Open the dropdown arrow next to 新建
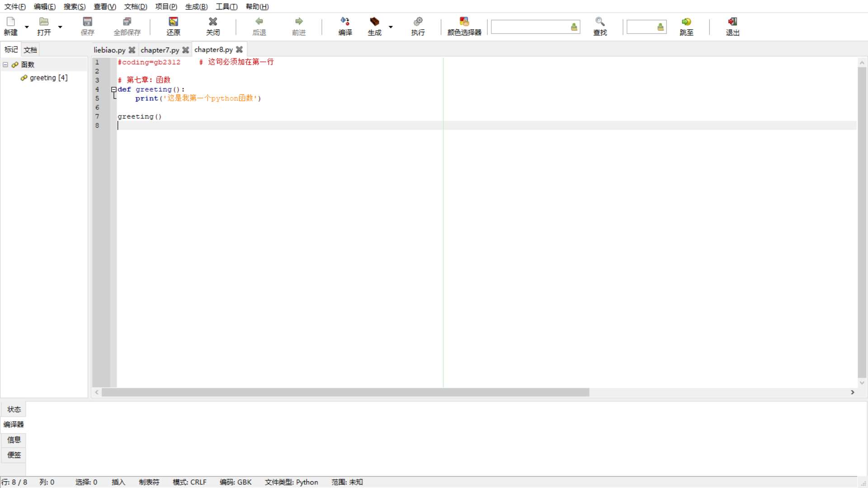868x488 pixels. pos(27,27)
